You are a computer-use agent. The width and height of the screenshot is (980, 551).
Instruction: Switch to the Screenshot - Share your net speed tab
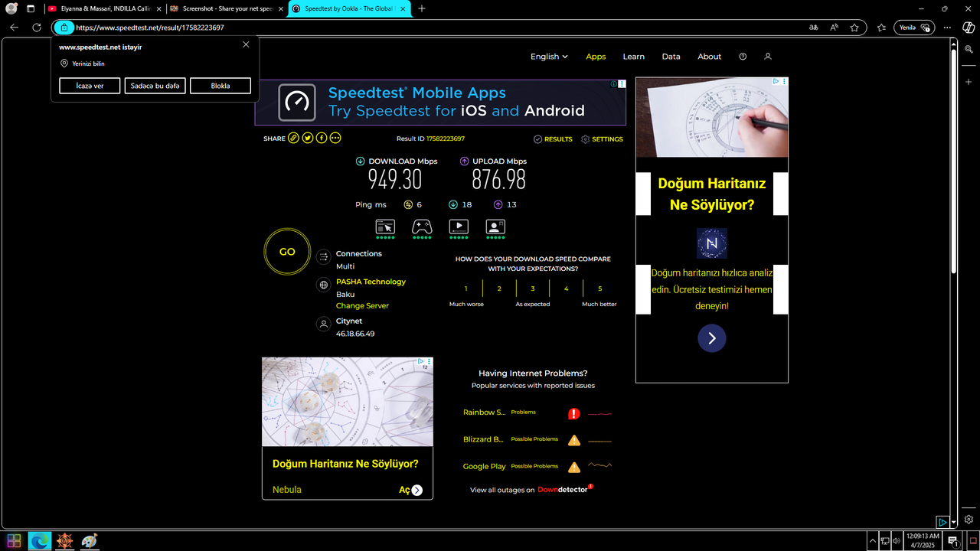227,8
